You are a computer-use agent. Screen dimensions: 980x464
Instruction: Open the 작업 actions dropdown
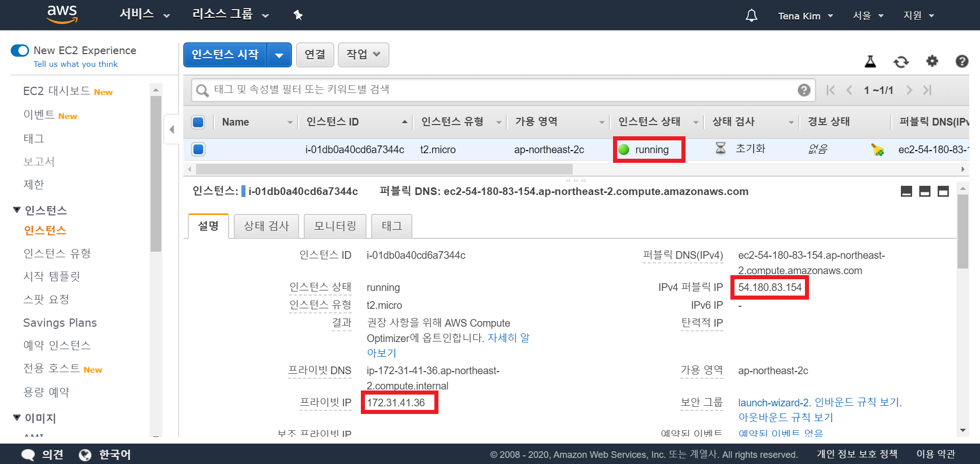pyautogui.click(x=363, y=55)
